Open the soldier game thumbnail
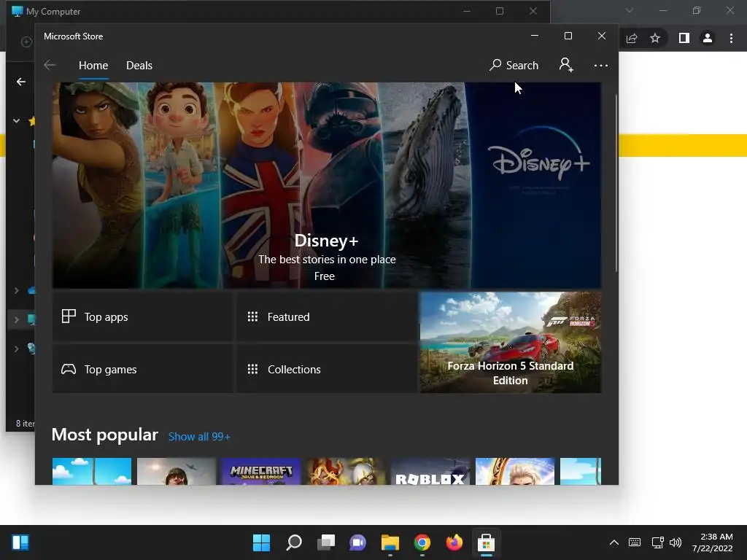747x560 pixels. [x=177, y=472]
